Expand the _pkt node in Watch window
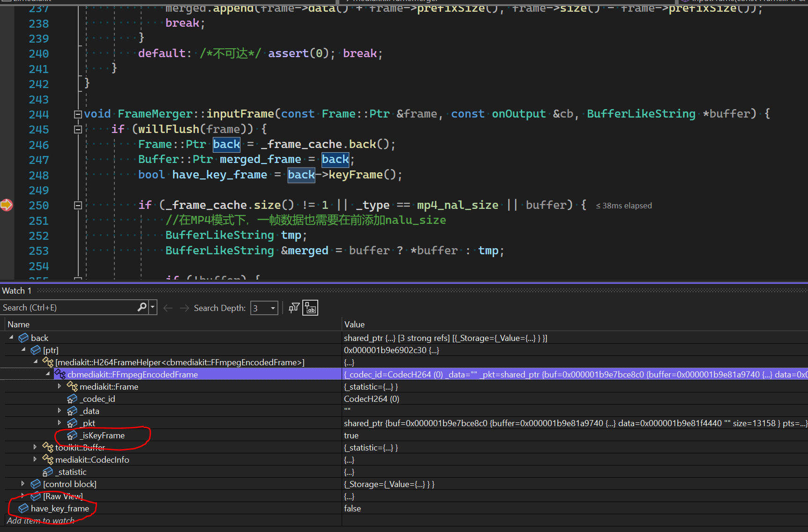Screen dimensions: 808x532 (59, 423)
